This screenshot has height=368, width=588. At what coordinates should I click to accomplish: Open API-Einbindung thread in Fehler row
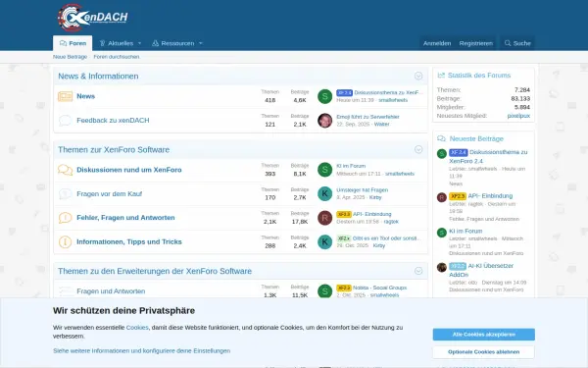[372, 214]
